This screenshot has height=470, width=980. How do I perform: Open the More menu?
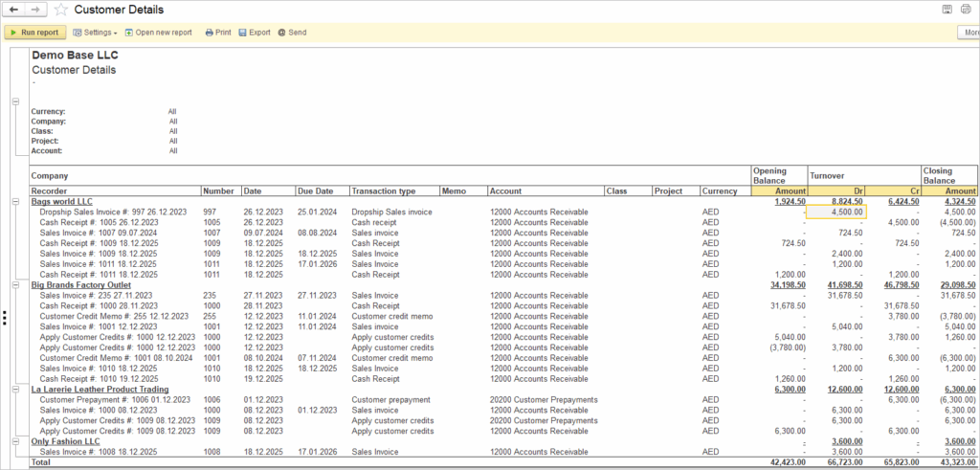click(969, 33)
